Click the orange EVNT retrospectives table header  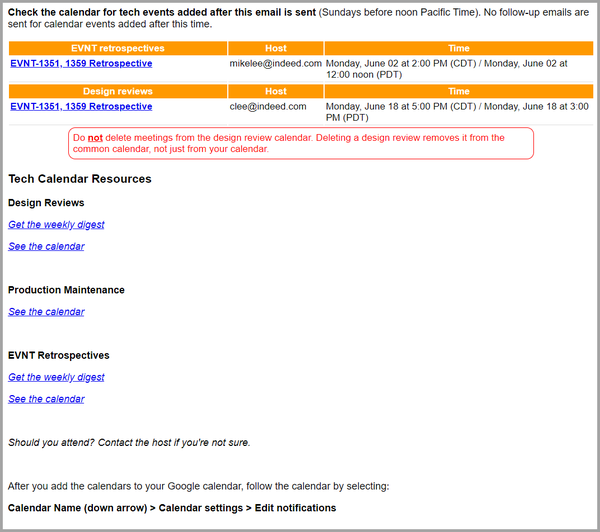117,48
